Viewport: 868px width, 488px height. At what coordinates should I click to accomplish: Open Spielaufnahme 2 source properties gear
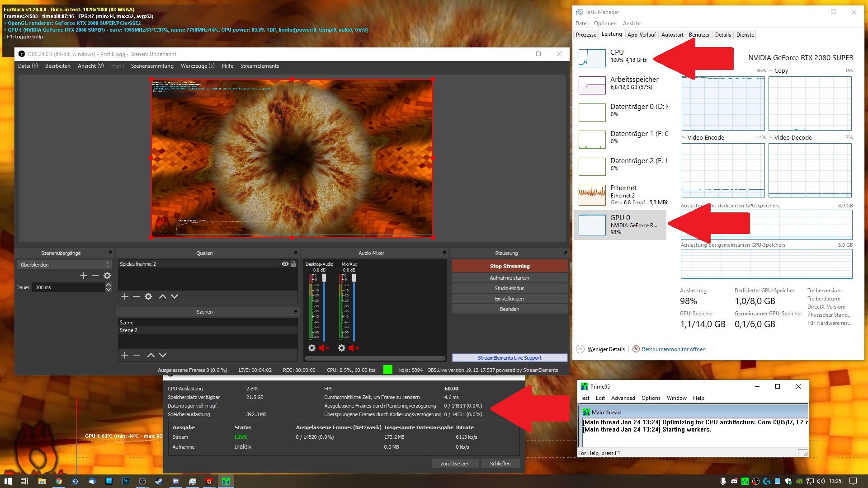148,296
